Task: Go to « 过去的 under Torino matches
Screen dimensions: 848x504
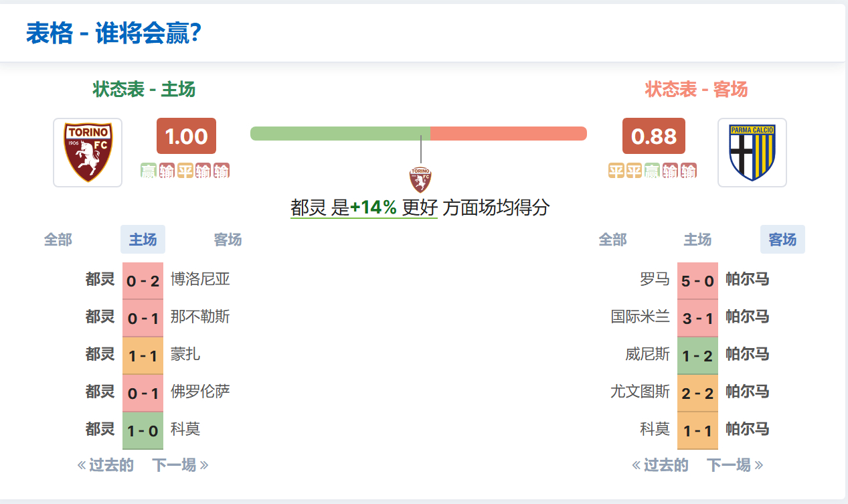Action: 106,465
